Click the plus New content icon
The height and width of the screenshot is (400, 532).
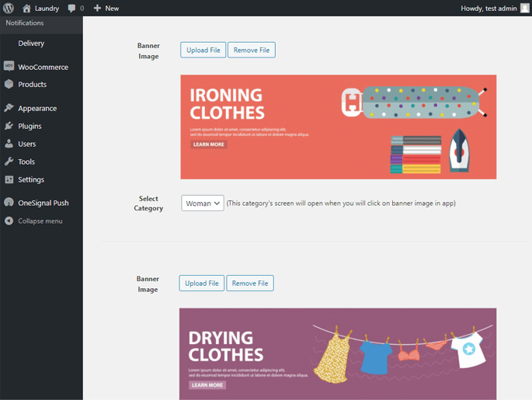[x=97, y=8]
